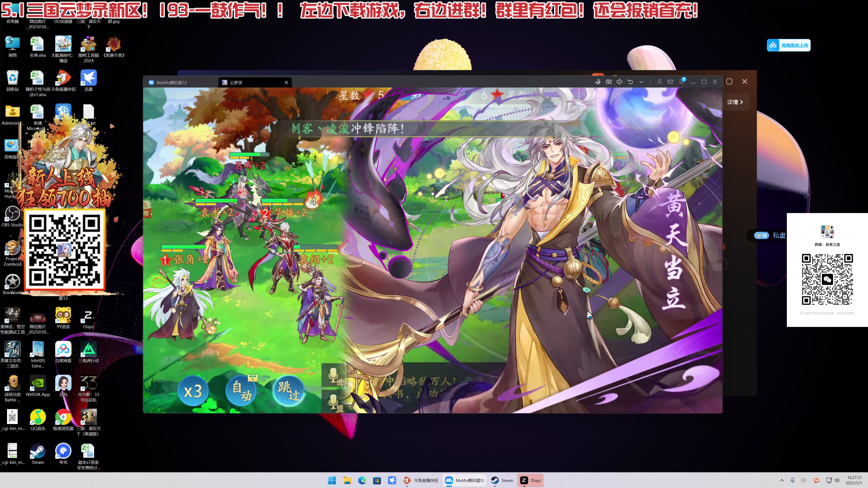Open OBS Studio desktop shortcut
Screen dimensions: 868x488
[x=12, y=217]
